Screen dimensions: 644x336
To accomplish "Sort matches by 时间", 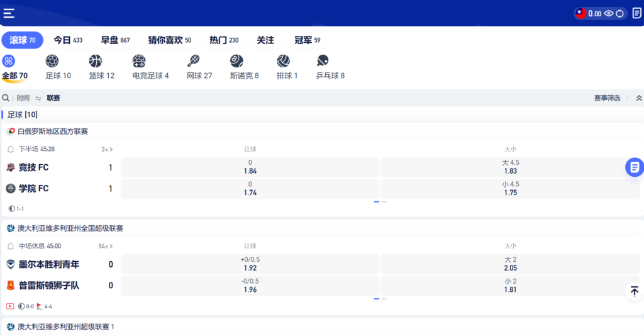I will 23,98.
